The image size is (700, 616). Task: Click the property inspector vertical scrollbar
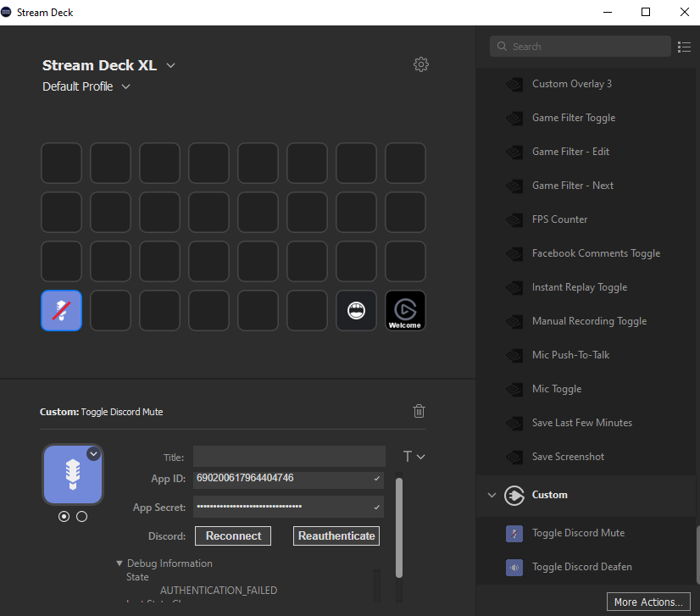tap(399, 528)
